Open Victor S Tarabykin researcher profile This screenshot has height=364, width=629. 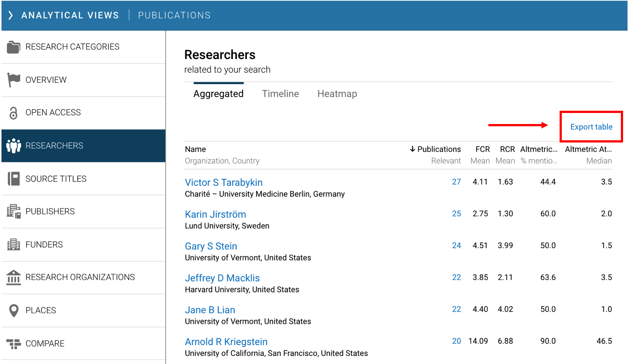click(223, 182)
